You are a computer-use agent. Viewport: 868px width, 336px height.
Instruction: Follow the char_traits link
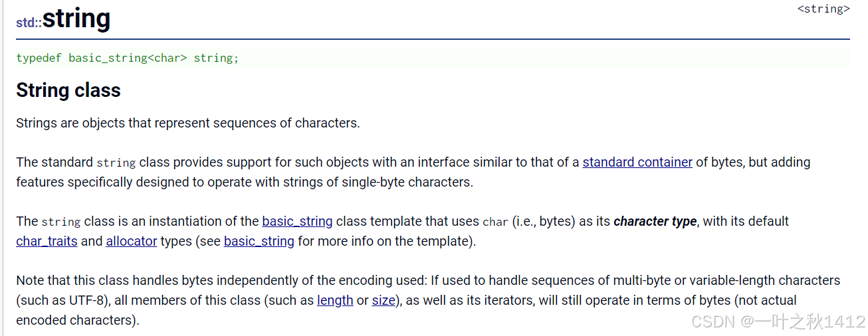point(47,241)
